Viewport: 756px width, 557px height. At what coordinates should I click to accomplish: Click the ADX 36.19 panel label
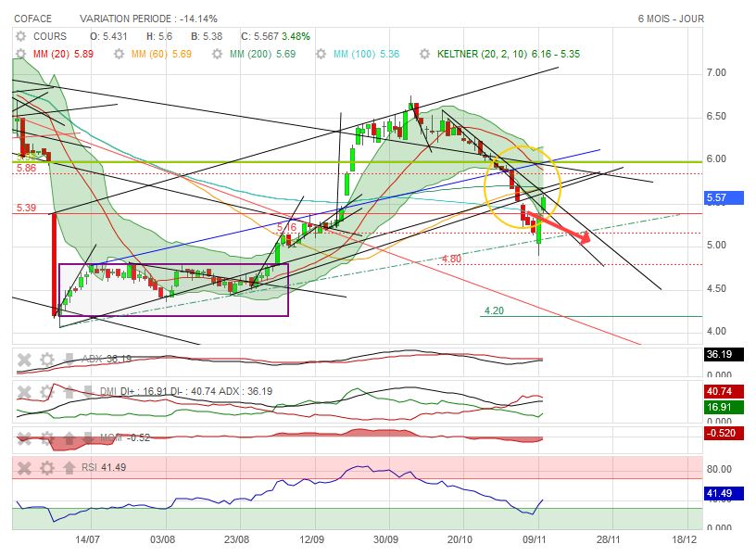[x=107, y=359]
